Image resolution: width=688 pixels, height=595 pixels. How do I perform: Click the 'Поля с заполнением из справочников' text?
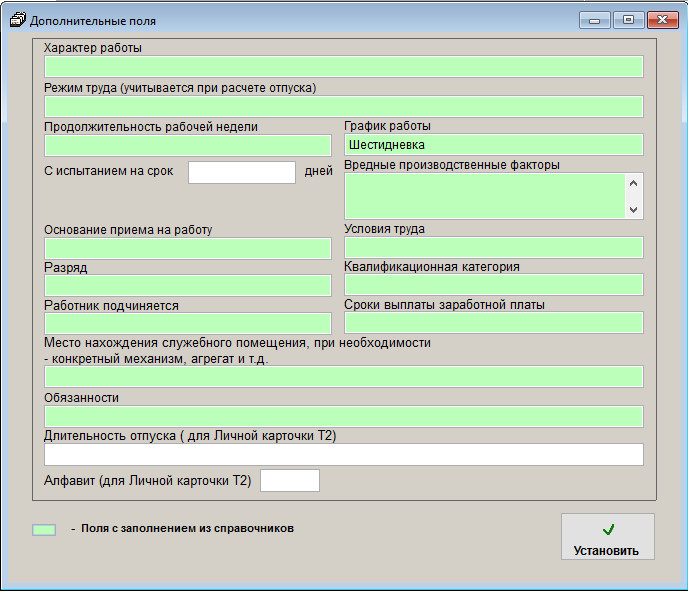coord(187,528)
